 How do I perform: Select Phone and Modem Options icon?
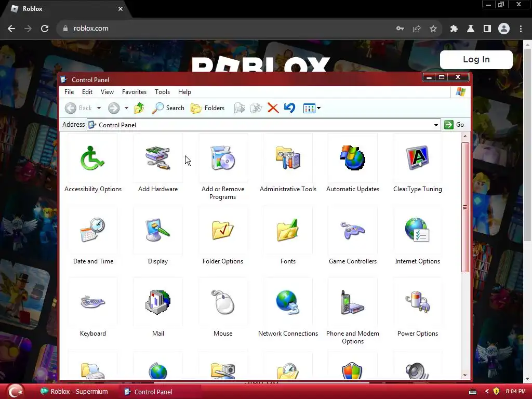[353, 302]
